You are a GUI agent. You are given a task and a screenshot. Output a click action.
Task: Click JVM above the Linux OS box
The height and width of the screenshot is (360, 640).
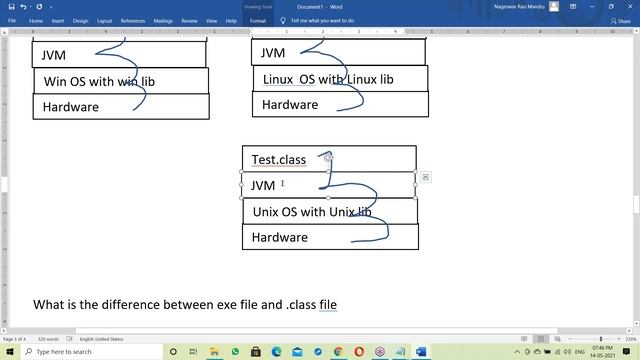[x=273, y=53]
